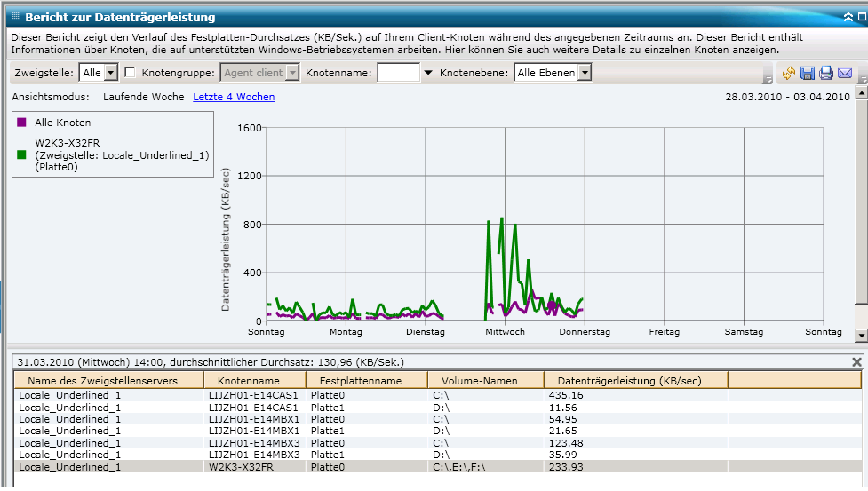The width and height of the screenshot is (868, 491).
Task: Click the refresh report icon
Action: click(x=789, y=73)
